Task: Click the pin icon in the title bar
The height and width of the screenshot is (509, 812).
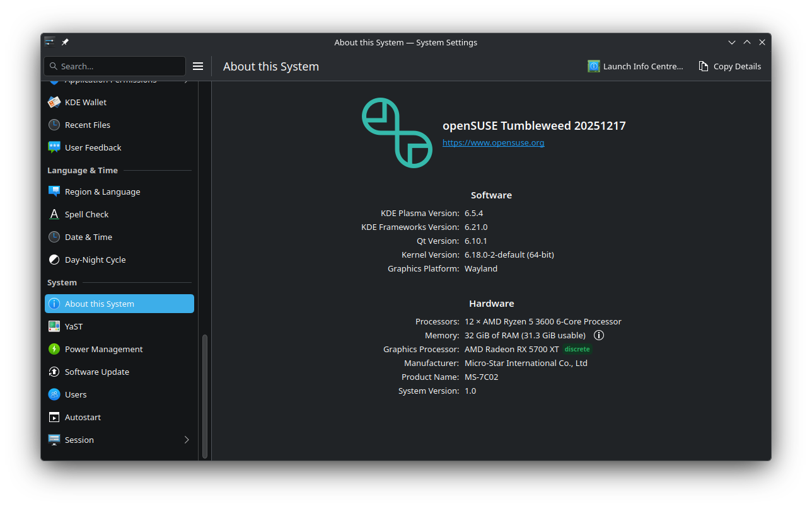Action: click(65, 42)
